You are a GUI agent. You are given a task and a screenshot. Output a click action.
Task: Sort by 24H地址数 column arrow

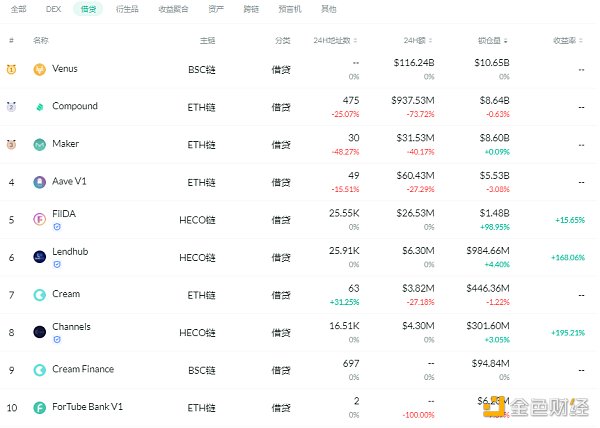tap(355, 41)
